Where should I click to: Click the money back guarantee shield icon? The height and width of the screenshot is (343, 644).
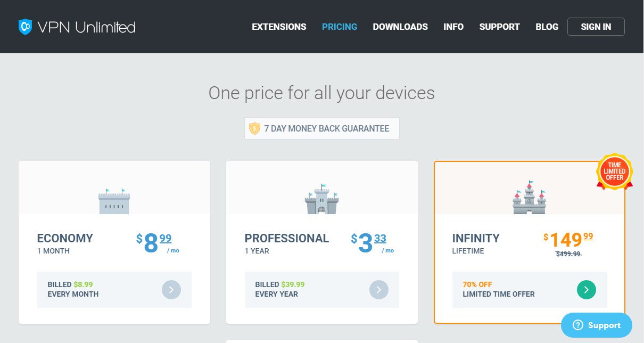[255, 128]
